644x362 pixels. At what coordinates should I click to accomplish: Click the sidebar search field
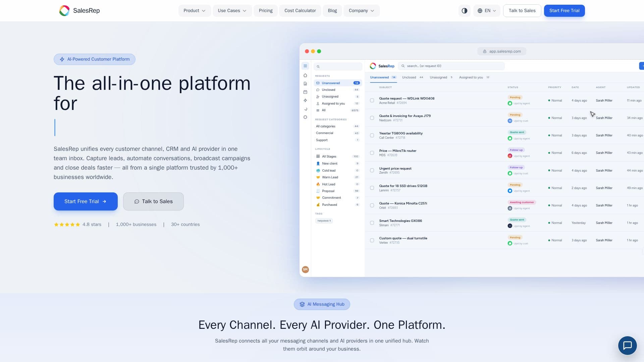click(x=338, y=66)
